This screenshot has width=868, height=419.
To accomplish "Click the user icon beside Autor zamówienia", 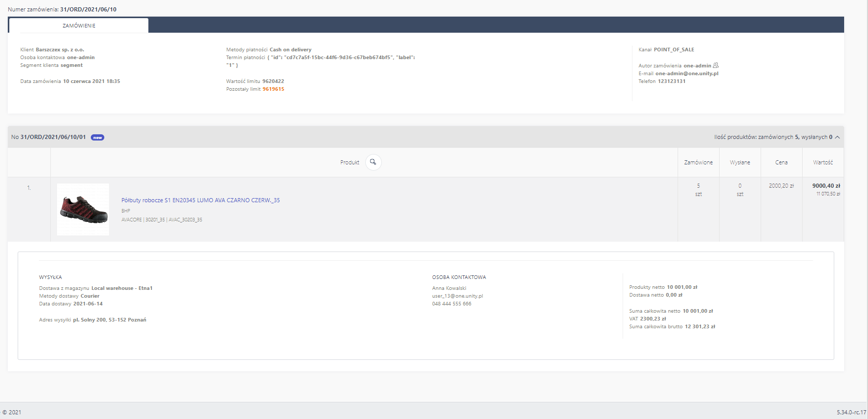I will click(x=716, y=65).
